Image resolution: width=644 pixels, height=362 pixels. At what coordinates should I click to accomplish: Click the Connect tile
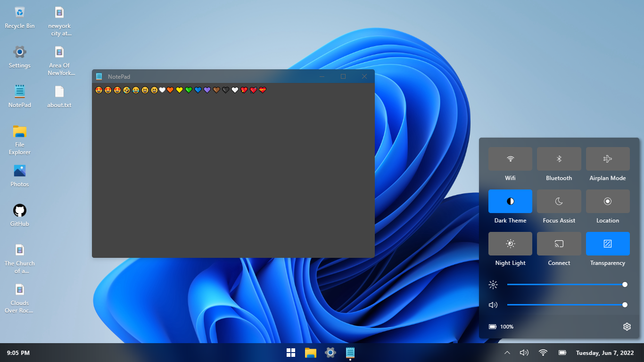pyautogui.click(x=559, y=244)
